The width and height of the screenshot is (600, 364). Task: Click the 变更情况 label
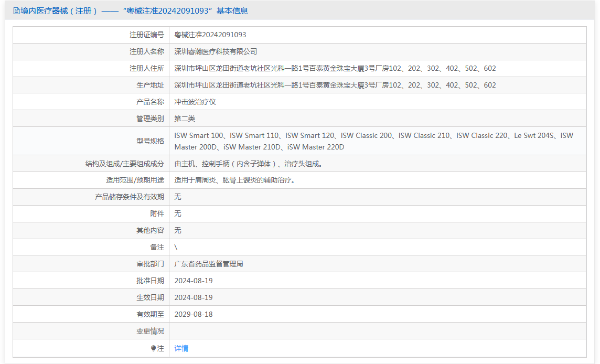(x=151, y=331)
